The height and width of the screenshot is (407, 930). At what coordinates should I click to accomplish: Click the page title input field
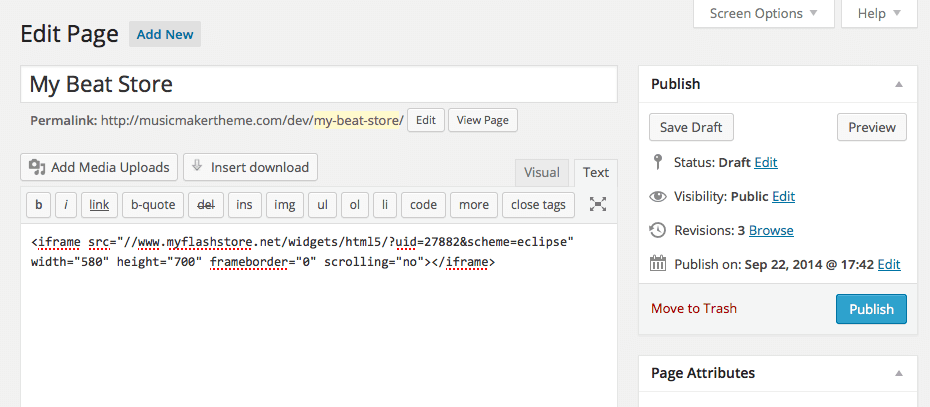click(x=318, y=85)
